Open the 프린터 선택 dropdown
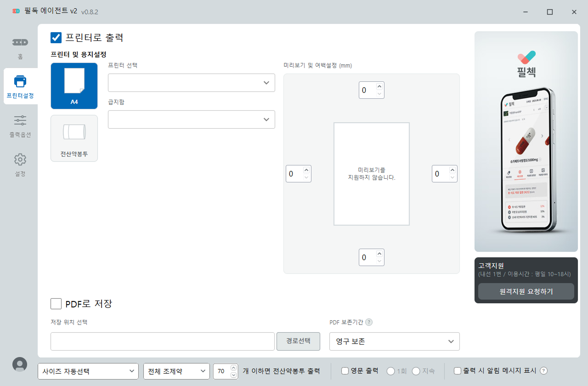 pyautogui.click(x=191, y=83)
